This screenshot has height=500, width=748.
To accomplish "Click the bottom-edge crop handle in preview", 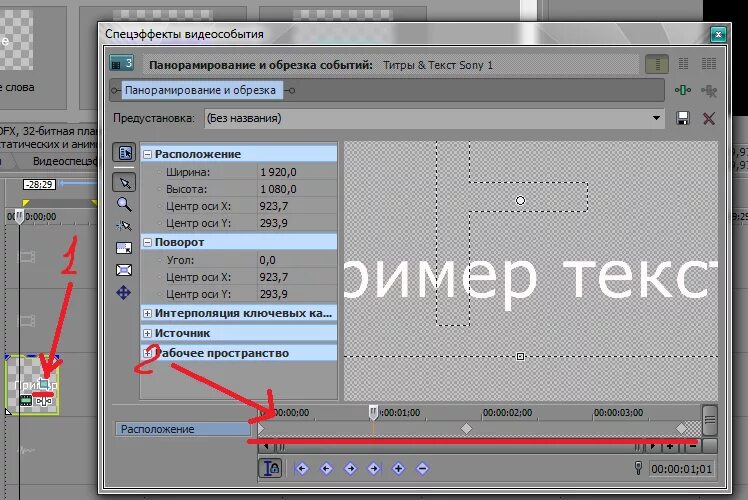I will click(x=520, y=356).
